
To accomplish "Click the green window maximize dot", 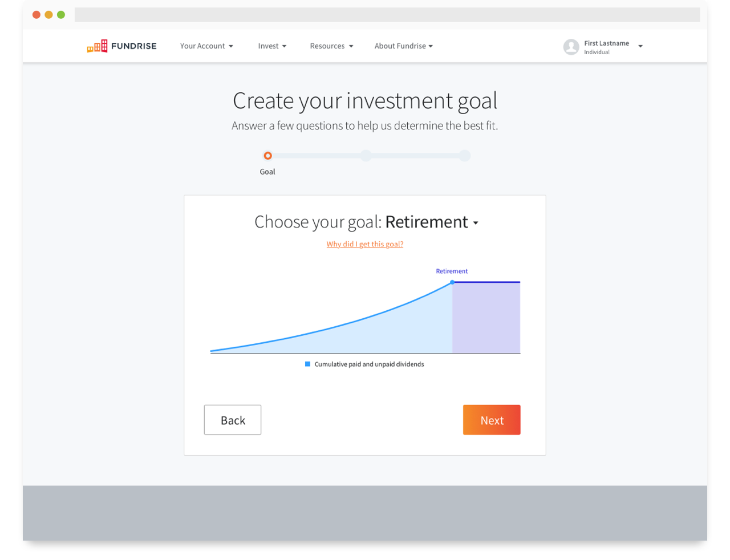I will click(x=61, y=15).
